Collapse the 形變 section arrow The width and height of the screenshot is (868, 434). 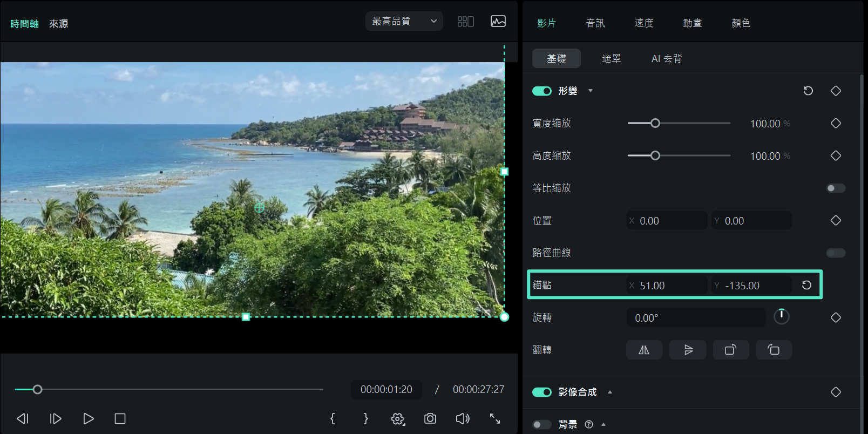(x=591, y=91)
